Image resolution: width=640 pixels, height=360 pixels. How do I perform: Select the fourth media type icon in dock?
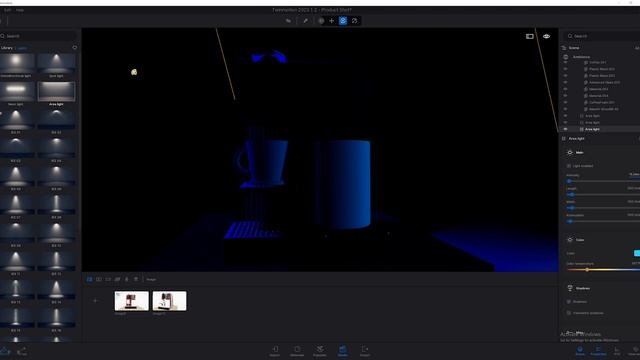[x=118, y=279]
